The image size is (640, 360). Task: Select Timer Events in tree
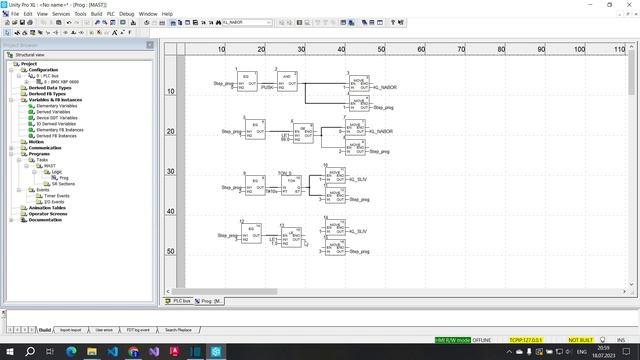coord(57,196)
